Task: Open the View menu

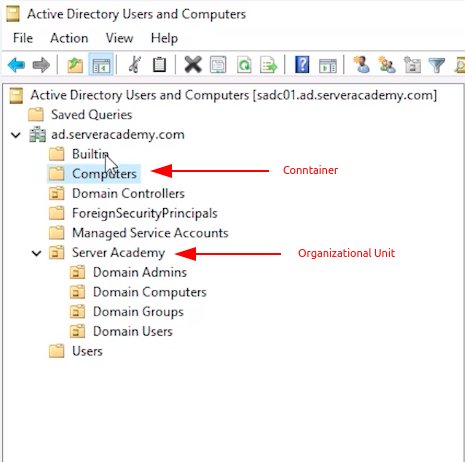Action: pos(119,38)
